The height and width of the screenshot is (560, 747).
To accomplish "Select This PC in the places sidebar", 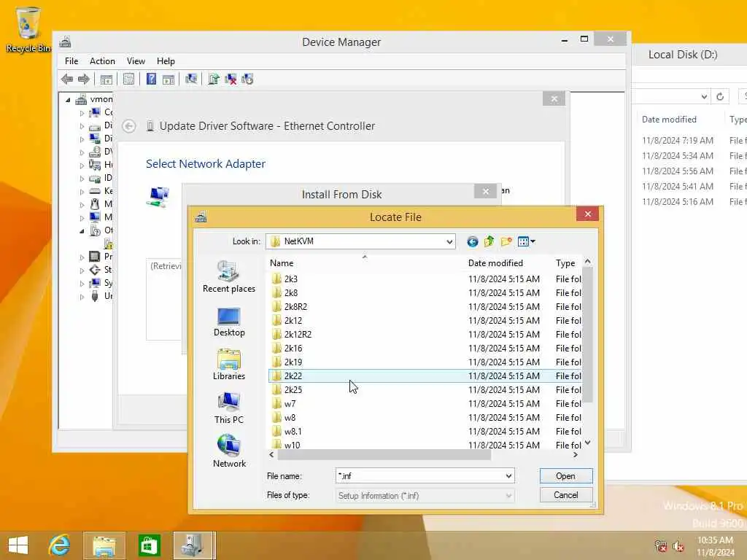I will tap(228, 408).
